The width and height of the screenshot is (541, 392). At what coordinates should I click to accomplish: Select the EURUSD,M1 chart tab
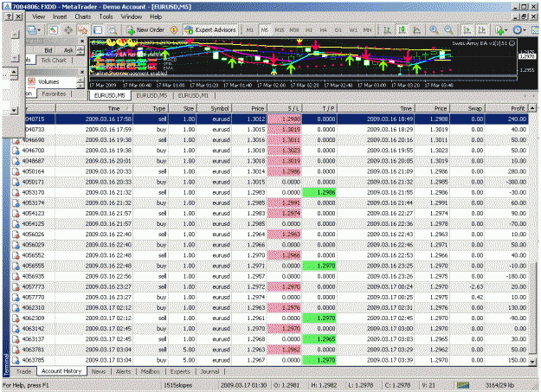click(193, 95)
